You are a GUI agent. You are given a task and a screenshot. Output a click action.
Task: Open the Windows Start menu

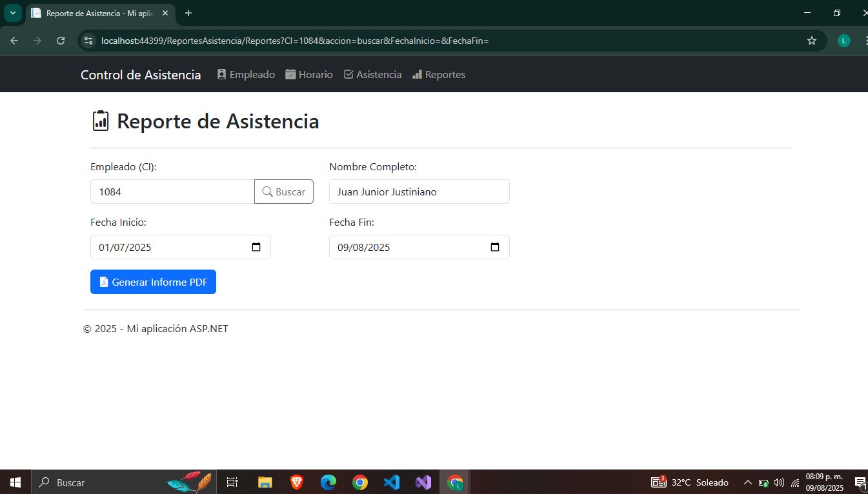15,482
